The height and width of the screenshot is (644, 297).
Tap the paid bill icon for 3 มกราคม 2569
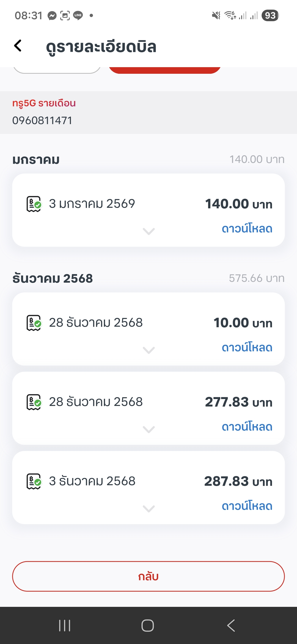click(x=34, y=204)
